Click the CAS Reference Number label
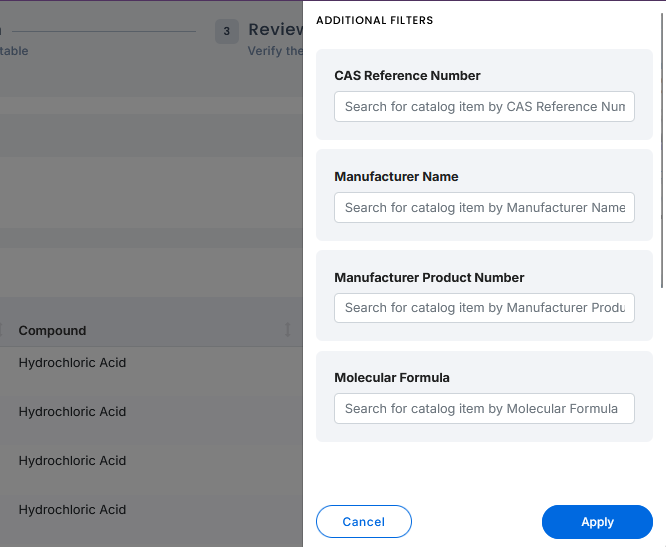This screenshot has width=666, height=547. click(407, 76)
